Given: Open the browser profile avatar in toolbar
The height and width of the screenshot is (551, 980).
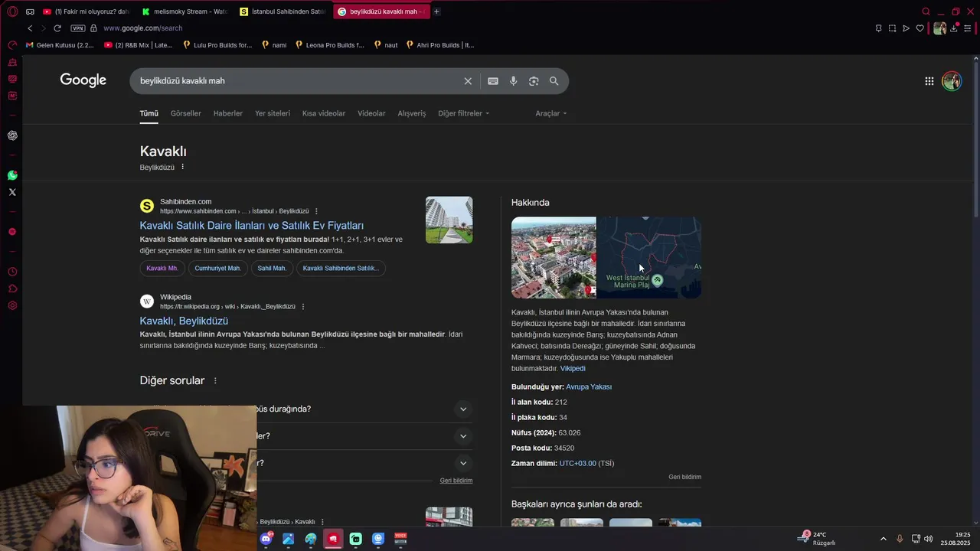Looking at the screenshot, I should tap(939, 28).
